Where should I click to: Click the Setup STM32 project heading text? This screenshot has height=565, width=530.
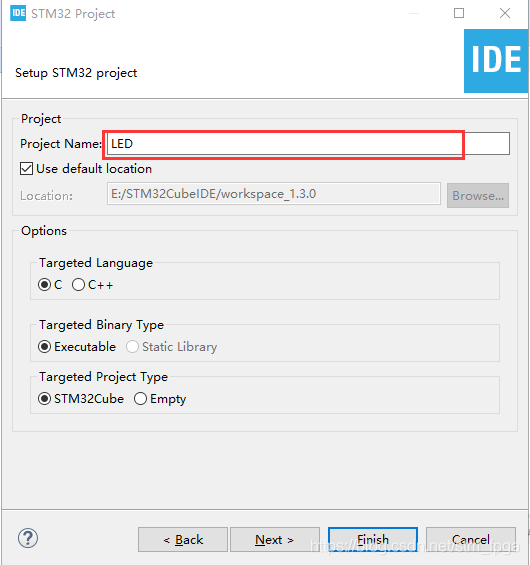(x=76, y=73)
